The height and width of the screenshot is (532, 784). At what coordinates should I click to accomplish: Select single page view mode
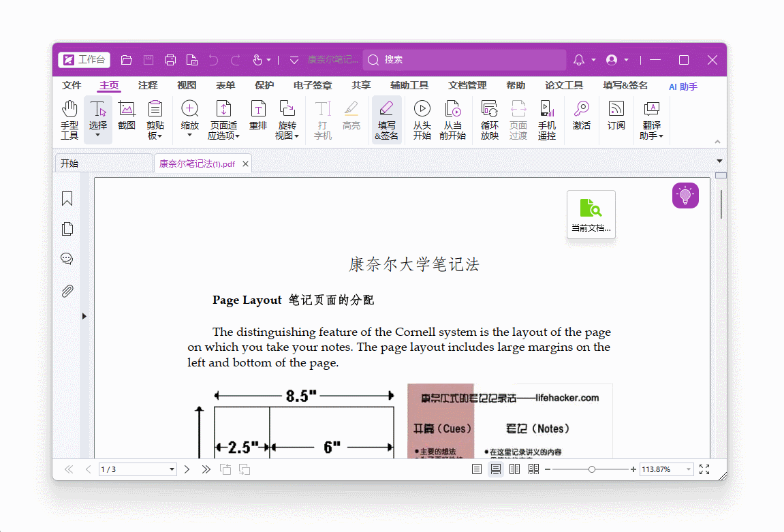click(477, 469)
